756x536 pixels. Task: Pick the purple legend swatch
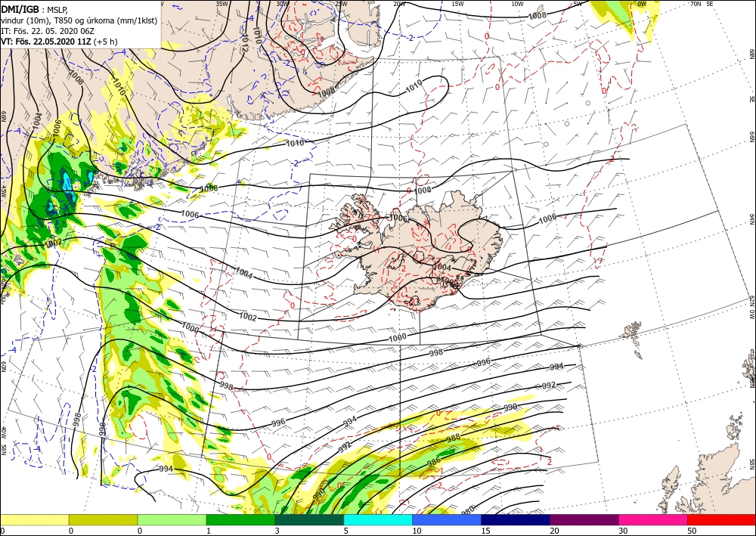(584, 519)
